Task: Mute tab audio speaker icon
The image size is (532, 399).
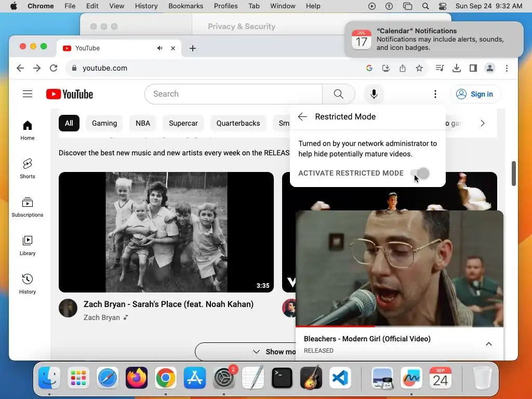Action: point(160,48)
